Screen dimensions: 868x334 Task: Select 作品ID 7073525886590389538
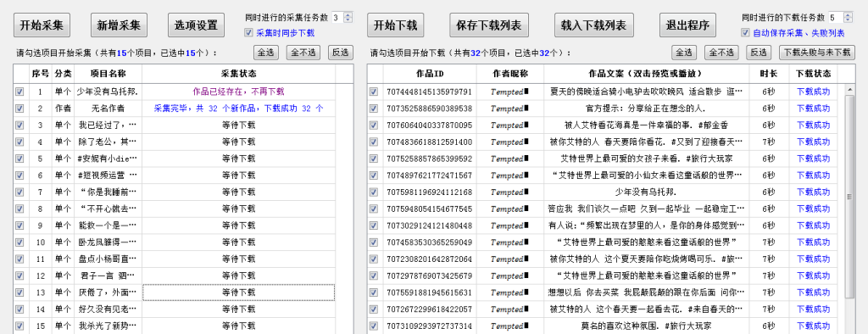point(430,108)
